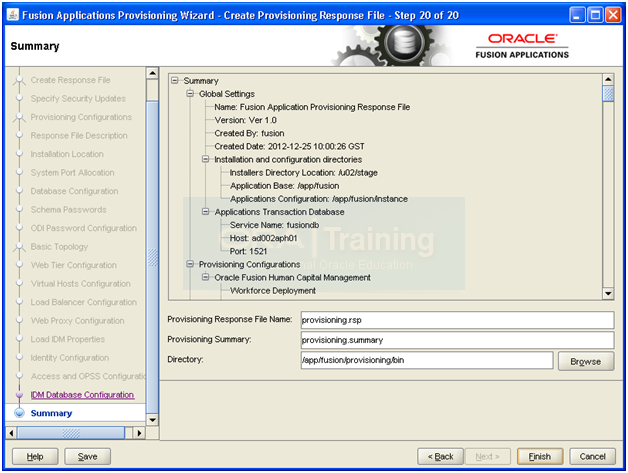628x473 pixels.
Task: Click sidebar horizontal scrollbar left arrow
Action: [12, 433]
